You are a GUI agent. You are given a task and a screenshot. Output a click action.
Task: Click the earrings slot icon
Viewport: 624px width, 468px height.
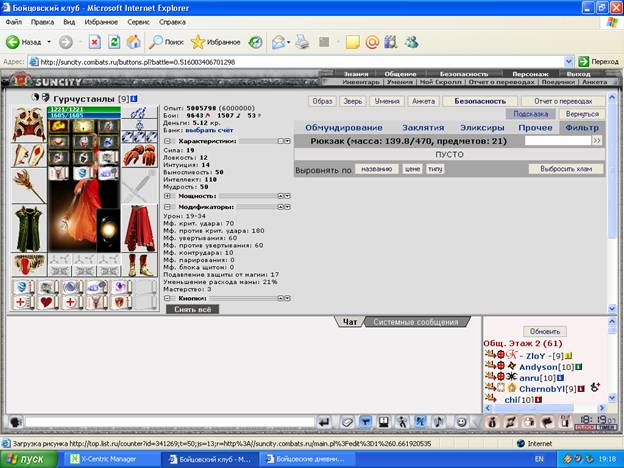139,113
